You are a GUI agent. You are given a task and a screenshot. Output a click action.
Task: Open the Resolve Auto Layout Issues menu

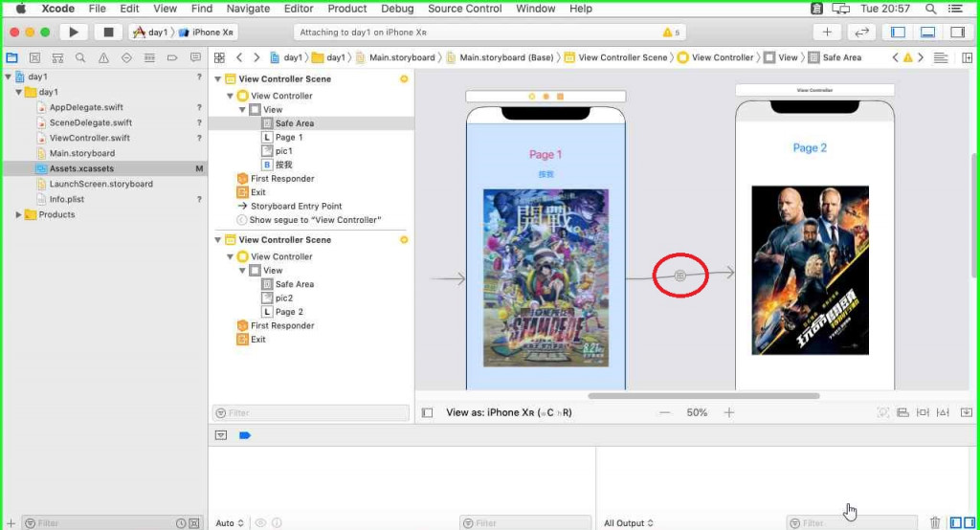943,412
